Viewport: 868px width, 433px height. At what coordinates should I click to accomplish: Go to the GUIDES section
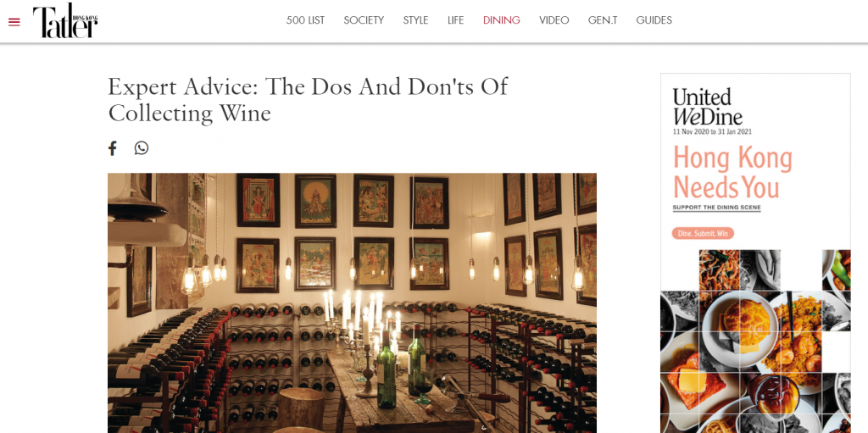654,20
